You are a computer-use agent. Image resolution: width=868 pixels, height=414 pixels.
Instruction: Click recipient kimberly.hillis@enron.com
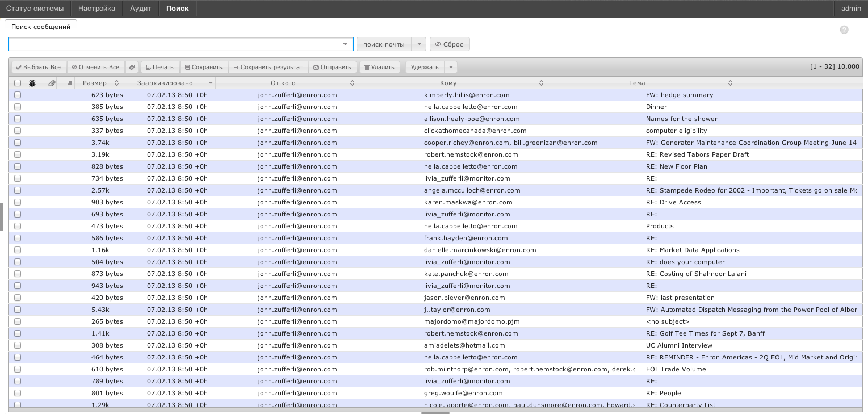(x=467, y=95)
